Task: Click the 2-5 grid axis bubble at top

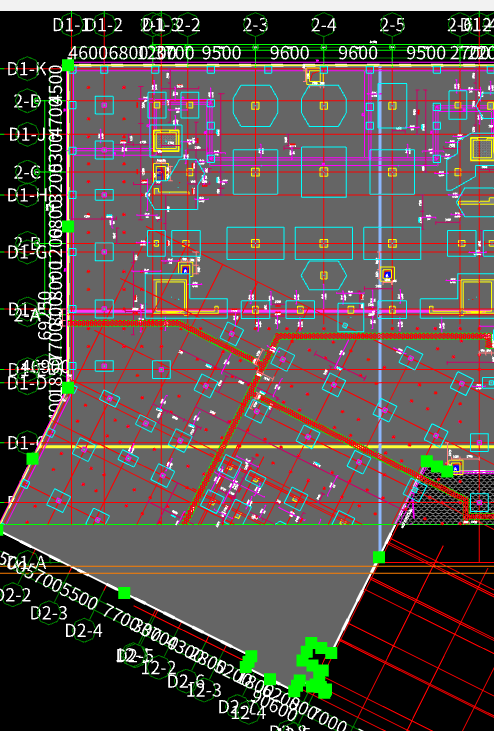Action: [x=392, y=25]
